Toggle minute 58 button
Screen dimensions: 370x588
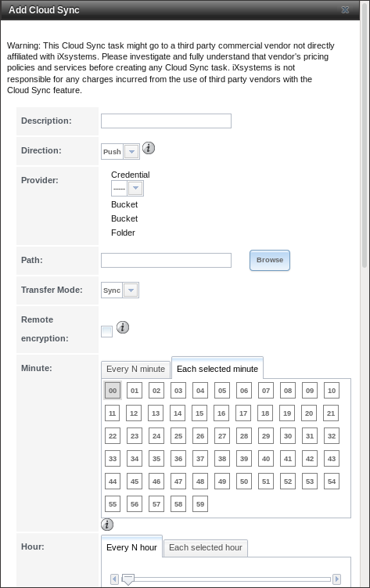[178, 504]
